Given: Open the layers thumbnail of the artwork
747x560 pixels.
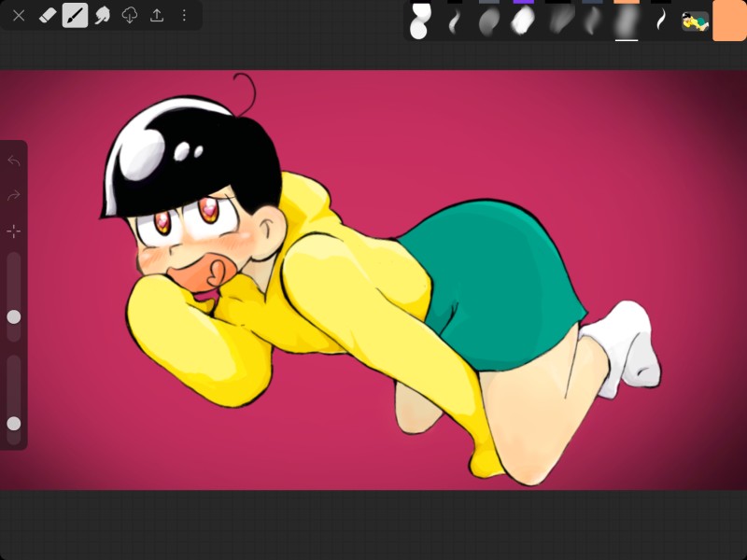Looking at the screenshot, I should [x=695, y=21].
